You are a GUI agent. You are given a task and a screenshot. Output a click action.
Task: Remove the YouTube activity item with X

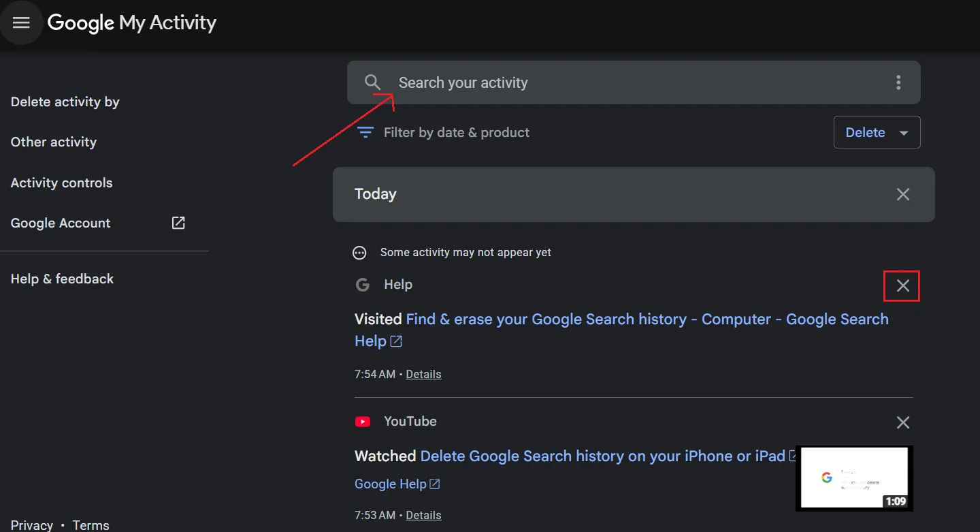(x=903, y=422)
